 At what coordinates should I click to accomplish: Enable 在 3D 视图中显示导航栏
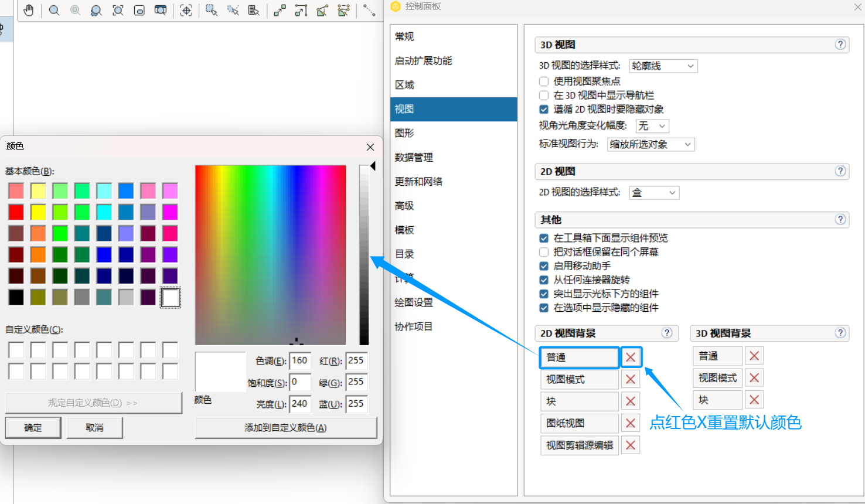point(544,95)
